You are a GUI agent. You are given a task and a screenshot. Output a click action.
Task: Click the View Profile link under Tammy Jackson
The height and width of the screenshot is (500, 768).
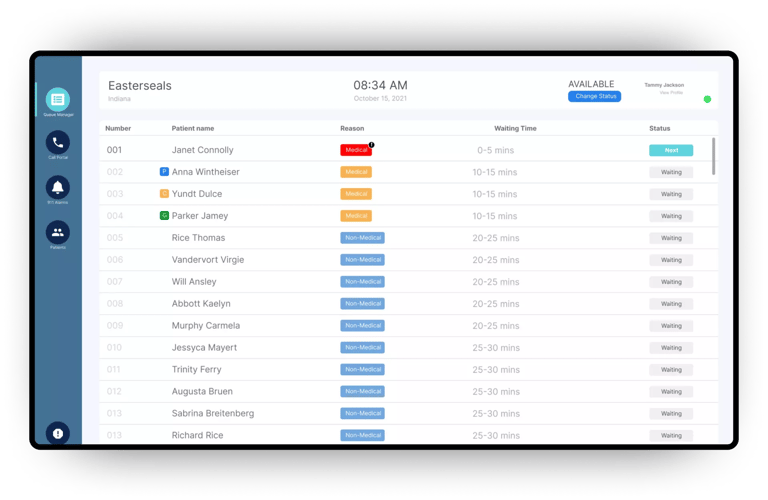[x=671, y=93]
